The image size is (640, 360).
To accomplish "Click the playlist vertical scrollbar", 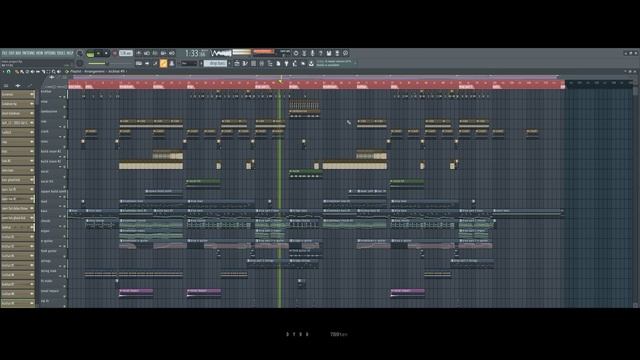I will click(x=636, y=198).
